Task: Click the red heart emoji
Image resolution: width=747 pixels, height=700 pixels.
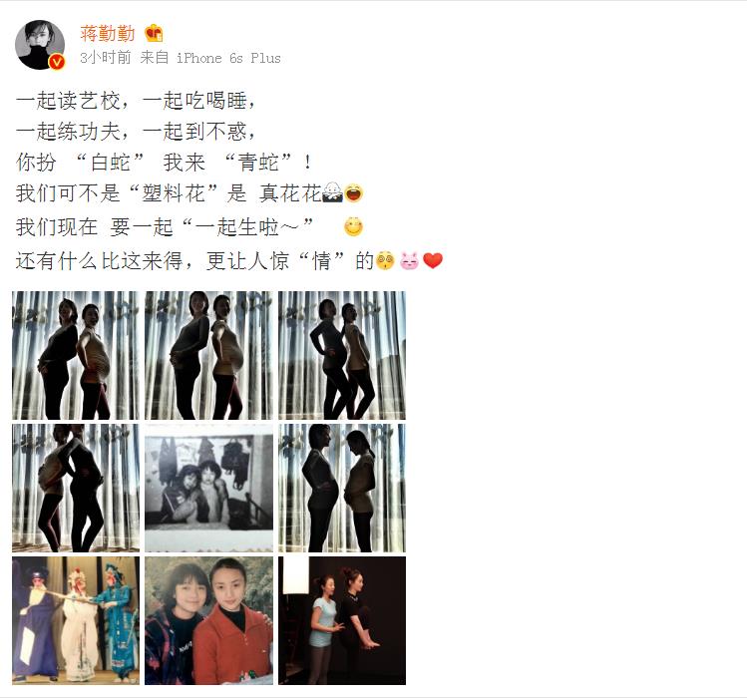Action: tap(433, 260)
